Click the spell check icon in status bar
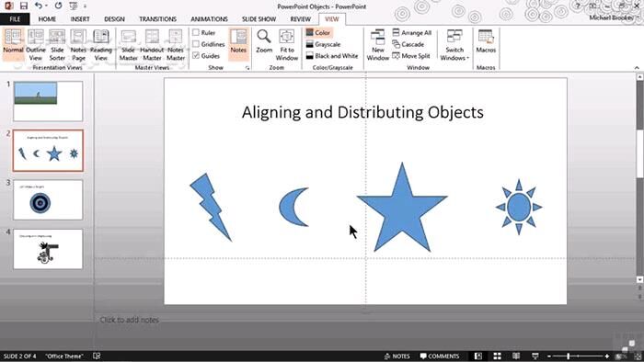644x362 pixels. click(x=97, y=356)
